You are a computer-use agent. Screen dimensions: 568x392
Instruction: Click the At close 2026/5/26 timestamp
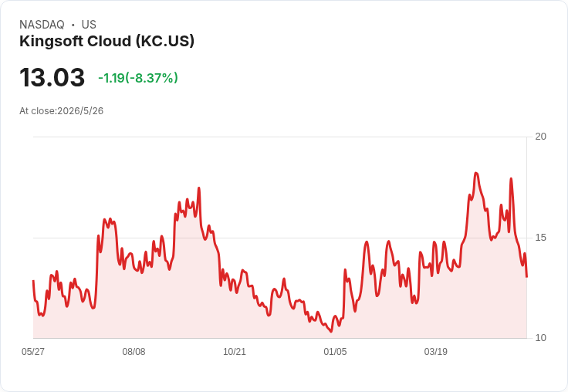coord(61,111)
